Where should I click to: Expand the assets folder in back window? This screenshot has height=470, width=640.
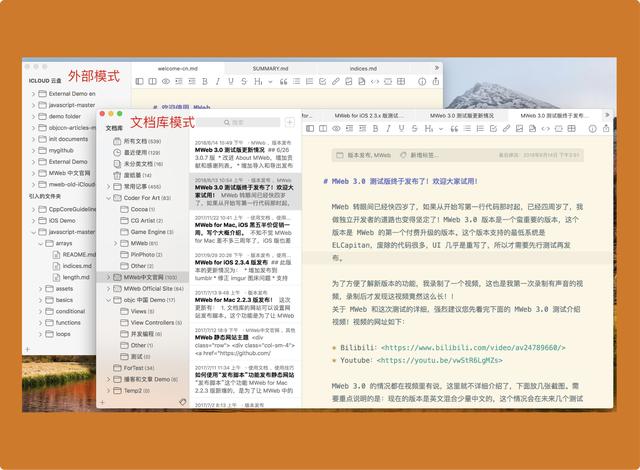pyautogui.click(x=40, y=288)
